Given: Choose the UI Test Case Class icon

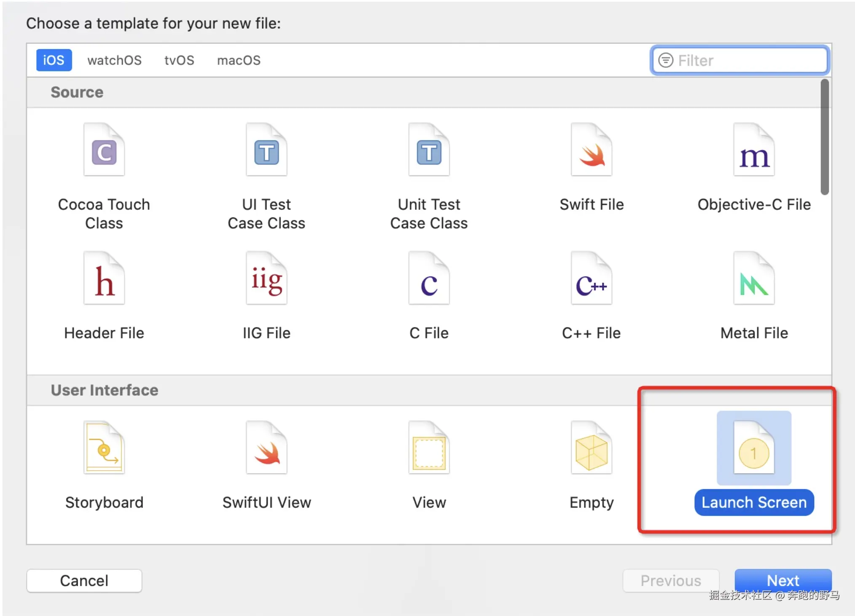Looking at the screenshot, I should (x=266, y=150).
